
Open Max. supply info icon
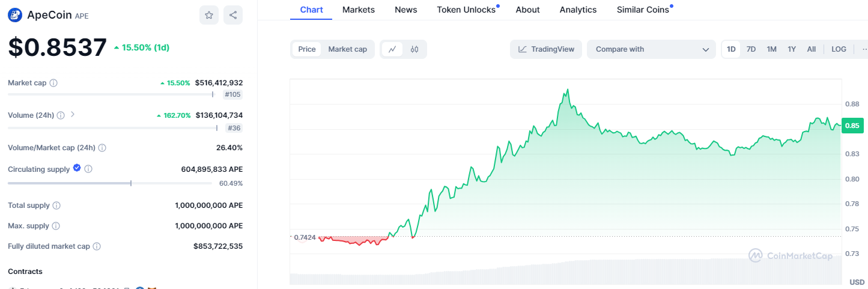click(x=56, y=226)
